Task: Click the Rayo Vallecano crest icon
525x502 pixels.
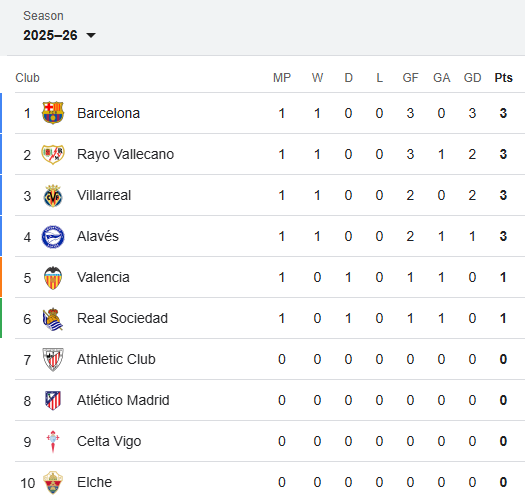Action: (53, 154)
